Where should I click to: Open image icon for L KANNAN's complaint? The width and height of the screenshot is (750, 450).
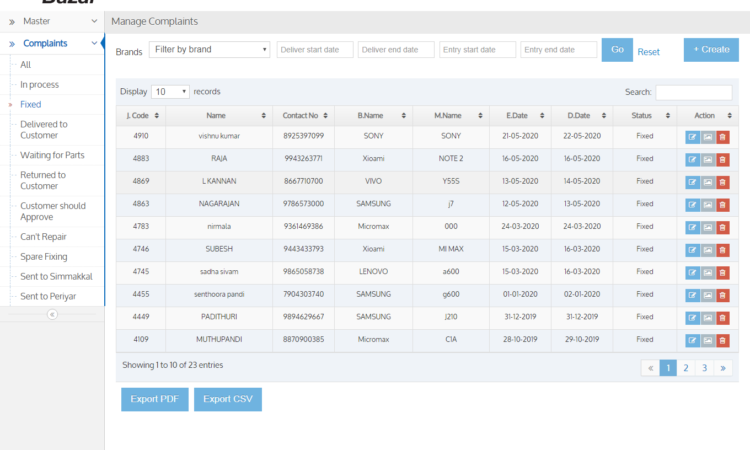[707, 182]
